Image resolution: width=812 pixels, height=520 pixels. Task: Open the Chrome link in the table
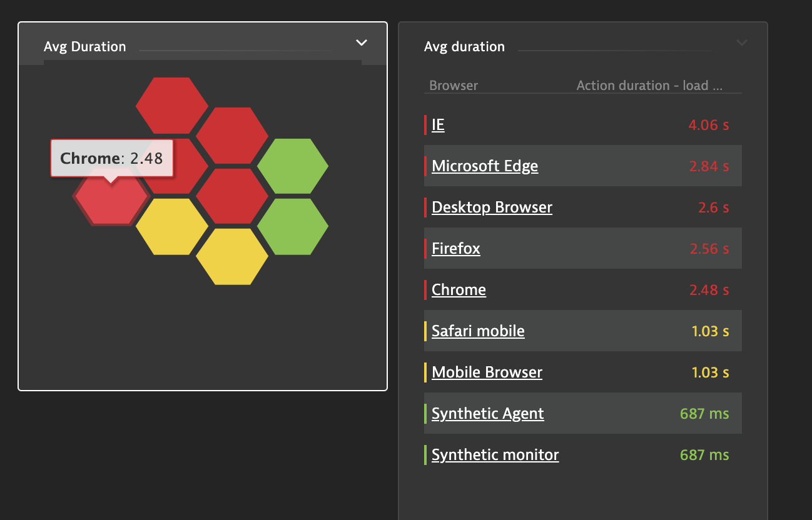coord(459,289)
